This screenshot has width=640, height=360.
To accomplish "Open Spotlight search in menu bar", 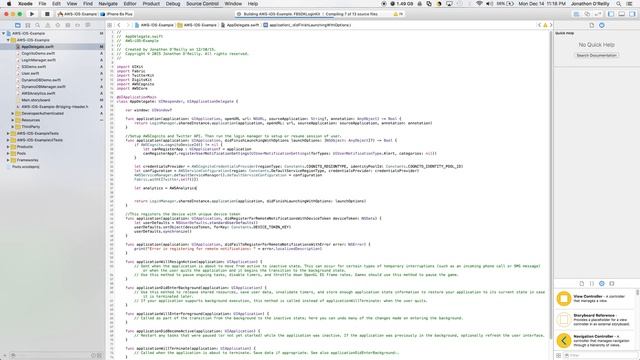I will [x=619, y=4].
